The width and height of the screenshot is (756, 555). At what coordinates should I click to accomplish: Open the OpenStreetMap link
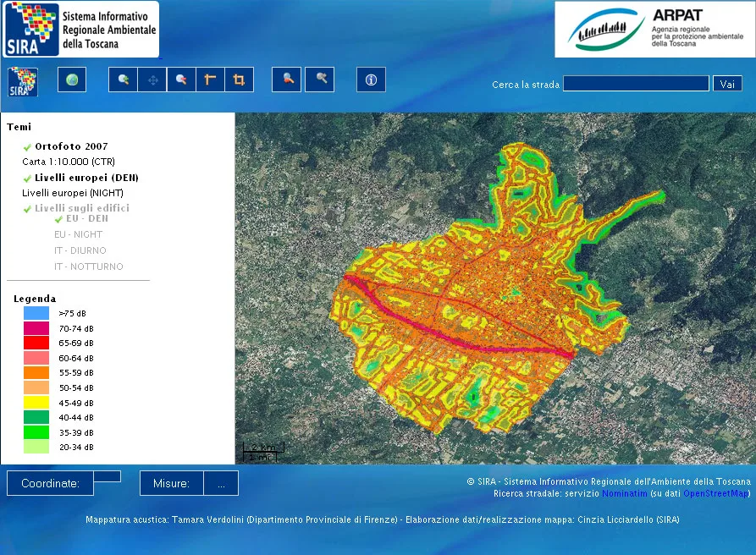coord(714,493)
